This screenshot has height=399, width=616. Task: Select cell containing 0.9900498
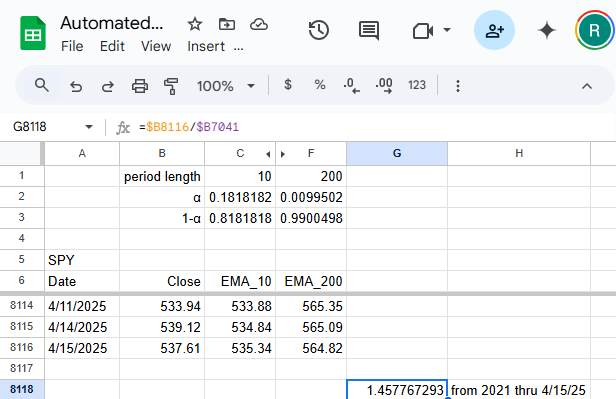[311, 218]
